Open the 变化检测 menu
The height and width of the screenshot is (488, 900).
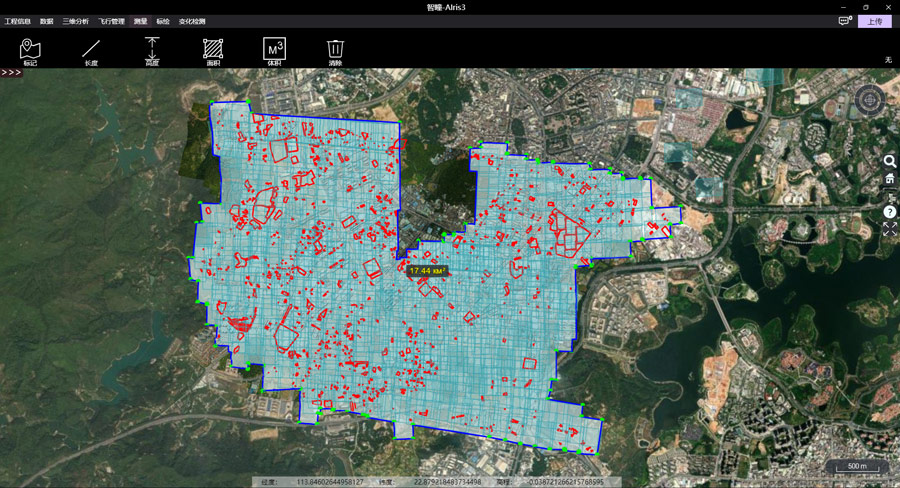click(x=192, y=21)
